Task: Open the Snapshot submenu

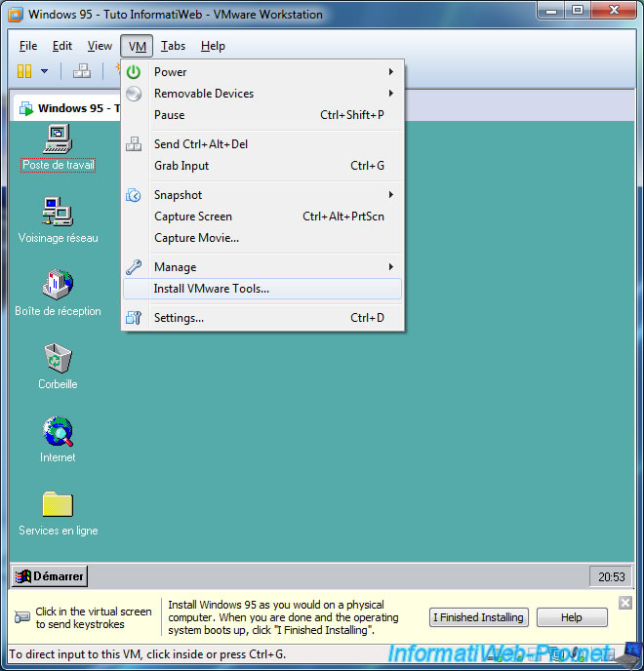Action: 262,195
